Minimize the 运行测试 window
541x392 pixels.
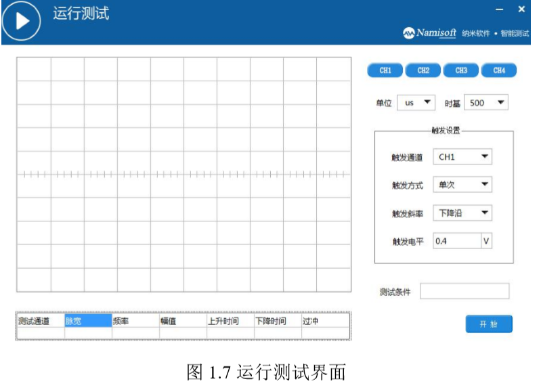500,9
